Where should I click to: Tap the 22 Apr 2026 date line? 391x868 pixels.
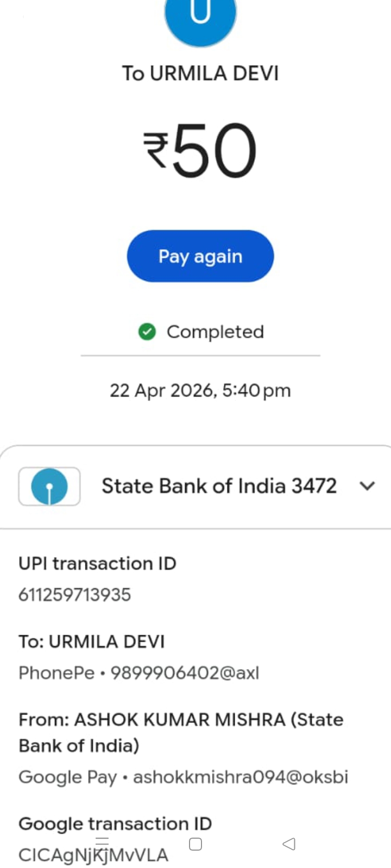coord(200,391)
